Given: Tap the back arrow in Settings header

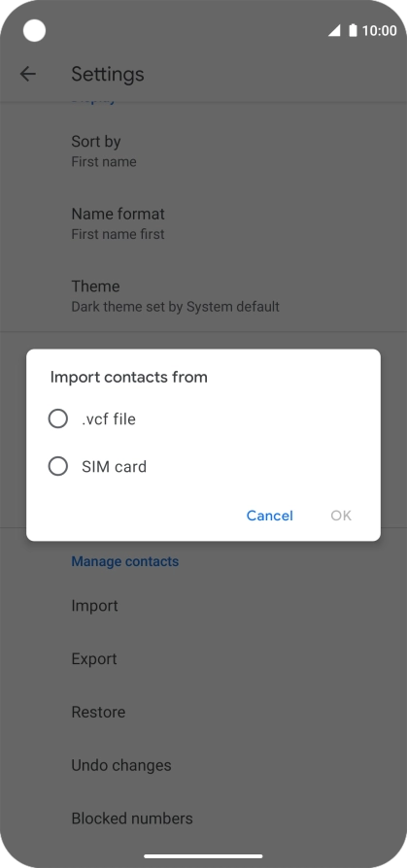Looking at the screenshot, I should tap(28, 74).
